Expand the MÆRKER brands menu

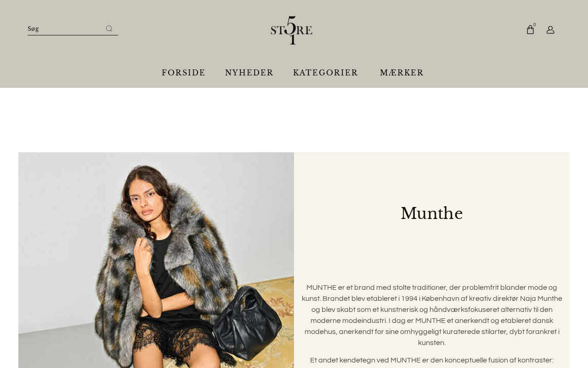pos(402,73)
